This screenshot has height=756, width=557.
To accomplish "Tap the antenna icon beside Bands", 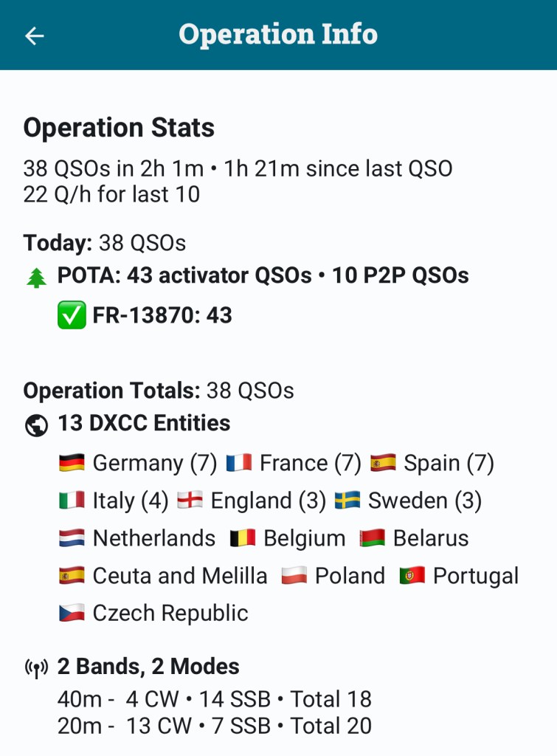I will coord(35,668).
